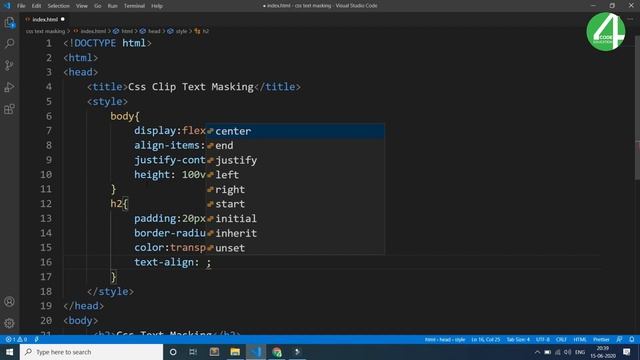Select 'inherit' autocomplete suggestion
The height and width of the screenshot is (360, 640).
[295, 233]
